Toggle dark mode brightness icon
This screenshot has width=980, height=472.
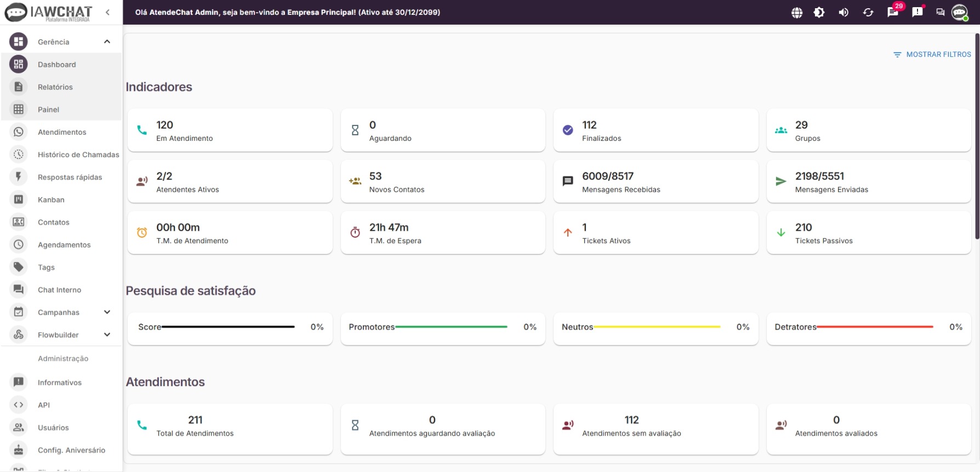click(819, 13)
